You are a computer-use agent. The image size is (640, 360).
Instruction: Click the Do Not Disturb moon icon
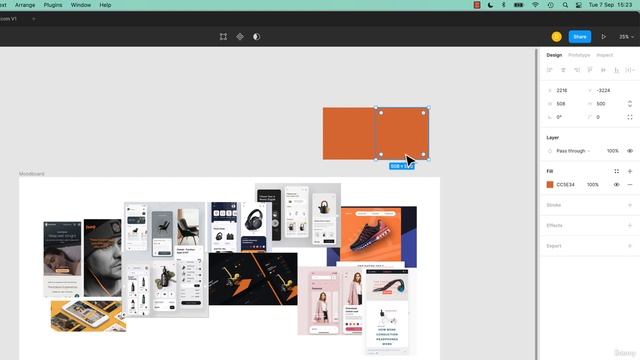click(x=490, y=5)
